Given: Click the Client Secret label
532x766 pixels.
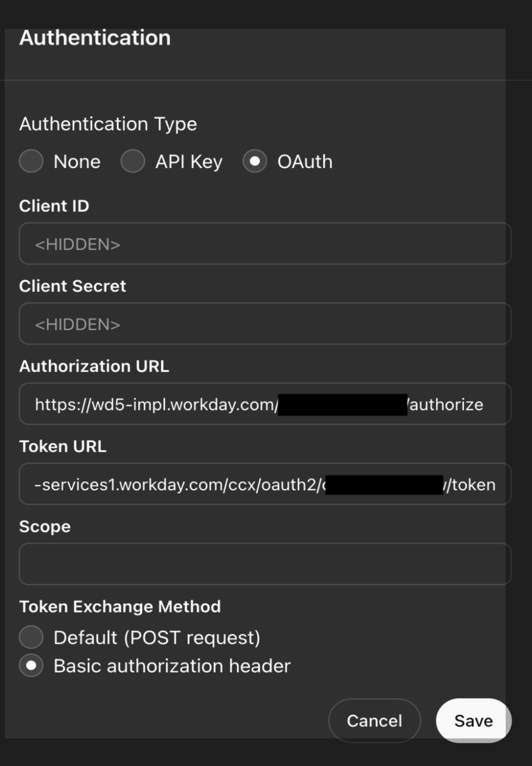Looking at the screenshot, I should [72, 286].
